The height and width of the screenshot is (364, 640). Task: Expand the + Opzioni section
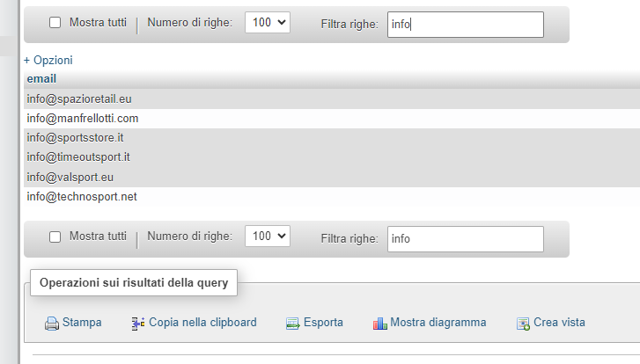tap(48, 61)
